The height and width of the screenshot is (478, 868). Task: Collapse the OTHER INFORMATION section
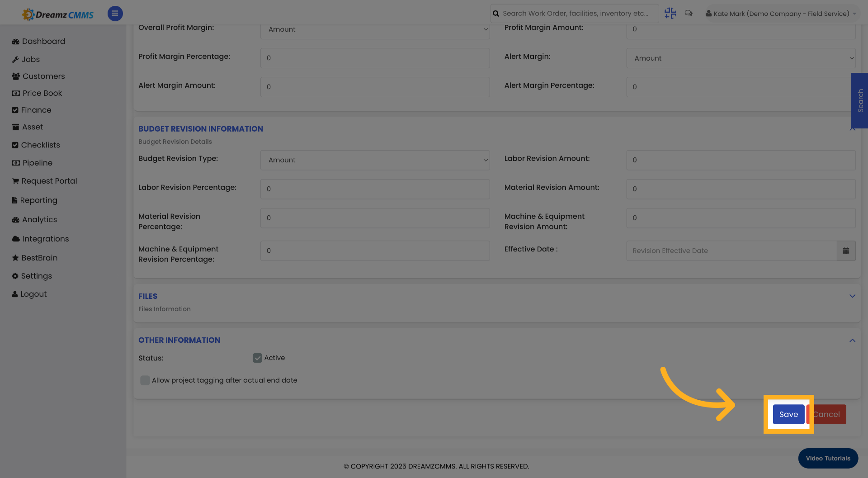click(853, 341)
